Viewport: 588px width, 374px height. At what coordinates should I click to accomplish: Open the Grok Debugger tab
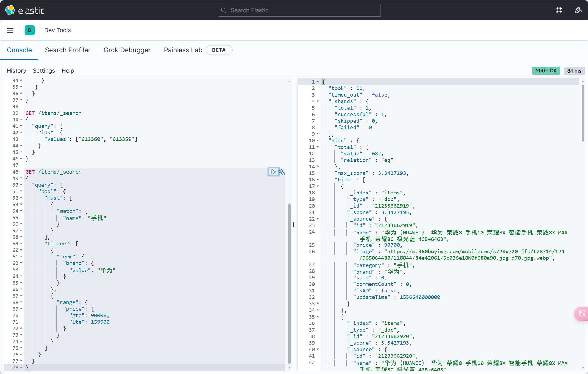[127, 50]
